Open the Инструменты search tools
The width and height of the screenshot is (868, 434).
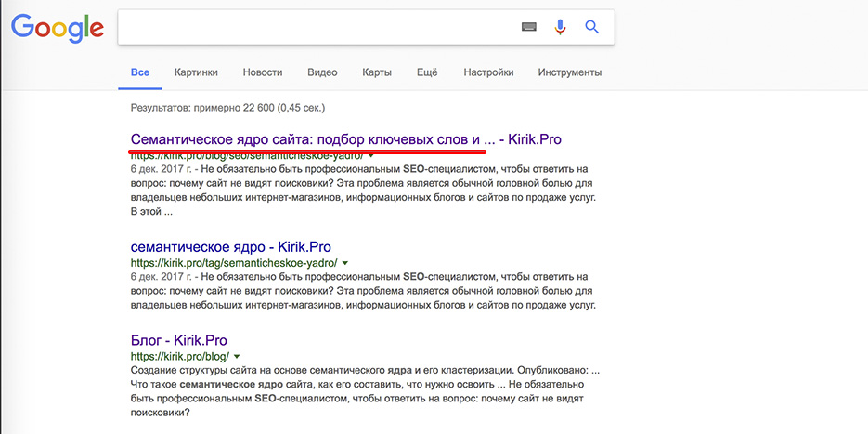(x=570, y=72)
